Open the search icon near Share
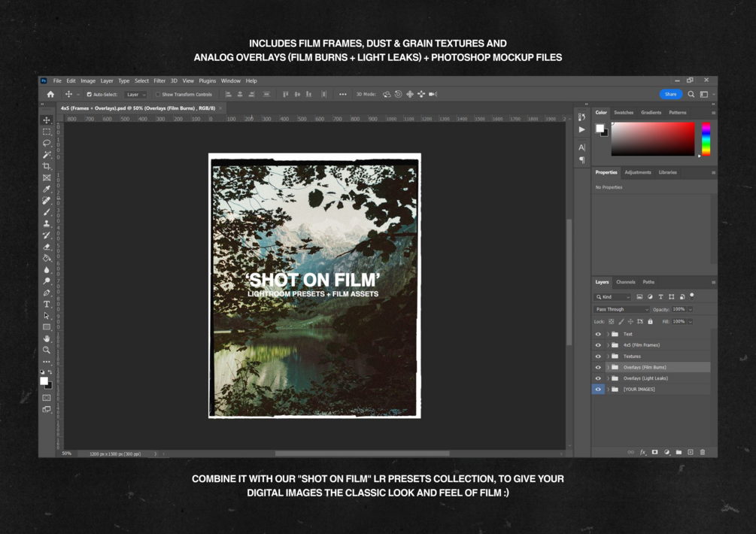 [691, 95]
